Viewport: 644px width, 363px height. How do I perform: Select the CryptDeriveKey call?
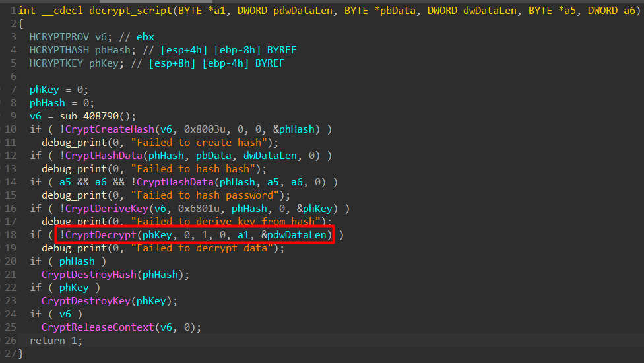tap(107, 209)
